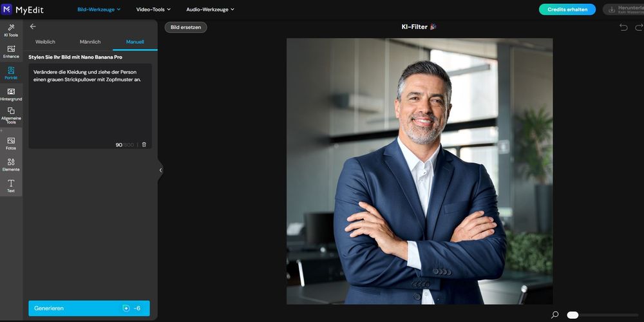644x322 pixels.
Task: Open the Elemente sidebar panel
Action: pos(11,165)
